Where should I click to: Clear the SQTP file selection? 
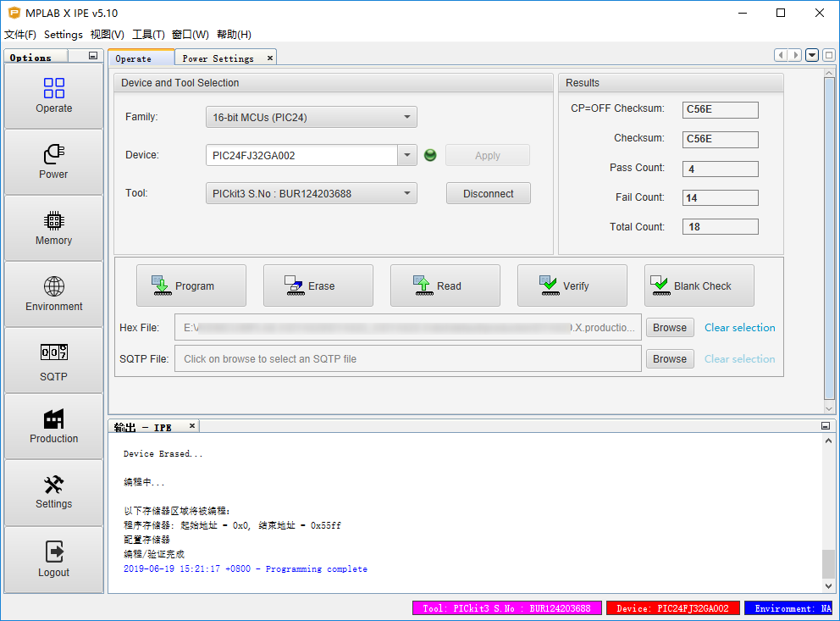click(739, 359)
